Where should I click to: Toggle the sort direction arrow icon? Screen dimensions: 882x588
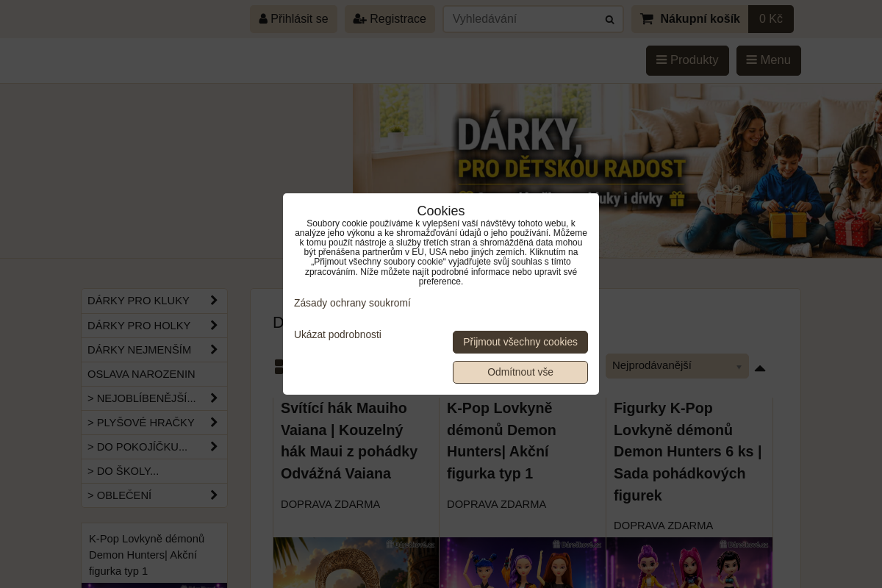tap(760, 368)
